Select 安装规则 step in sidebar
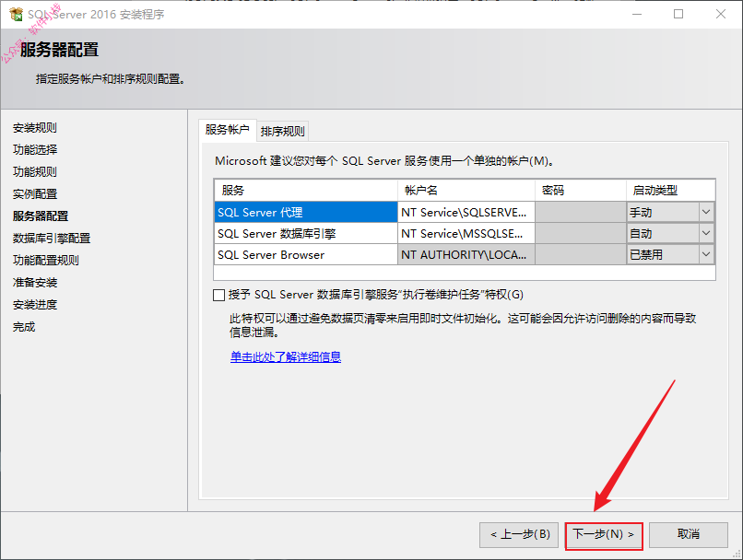The image size is (743, 560). 35,128
